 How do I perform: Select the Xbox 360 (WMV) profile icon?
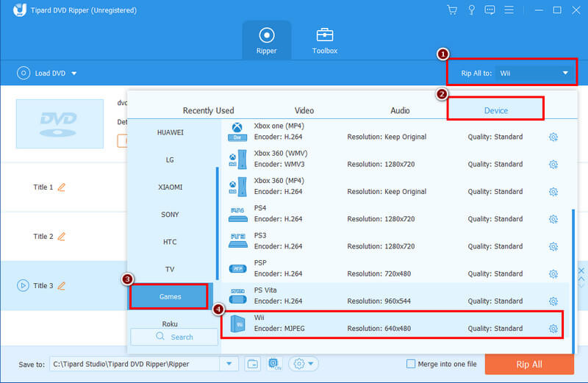237,159
